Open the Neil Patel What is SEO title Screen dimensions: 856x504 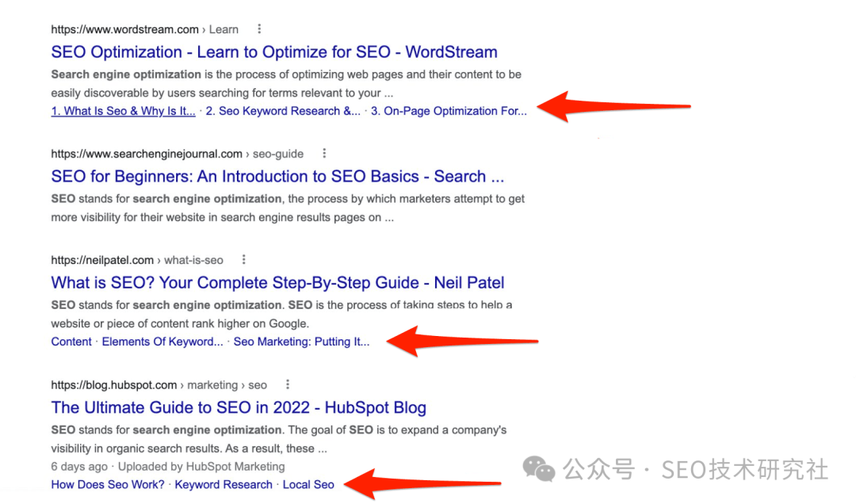(x=277, y=282)
